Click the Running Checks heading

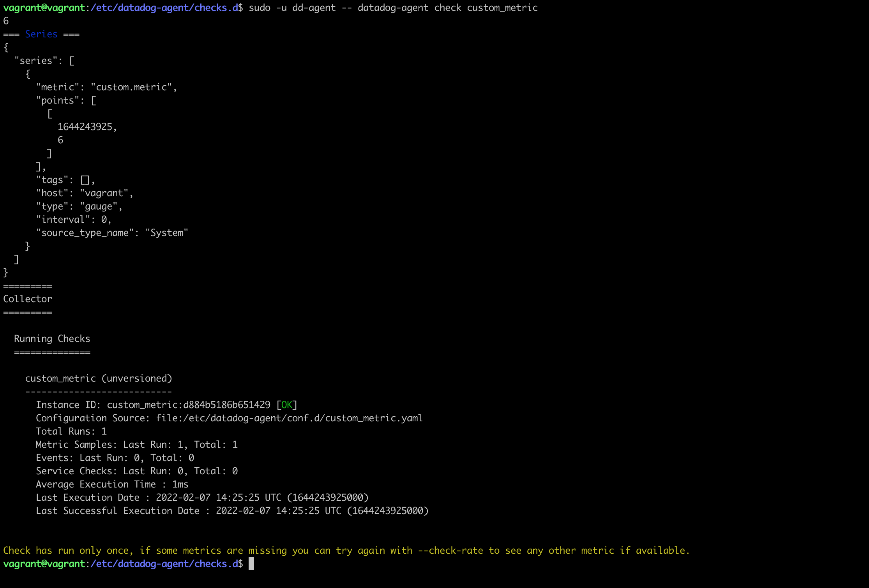52,339
